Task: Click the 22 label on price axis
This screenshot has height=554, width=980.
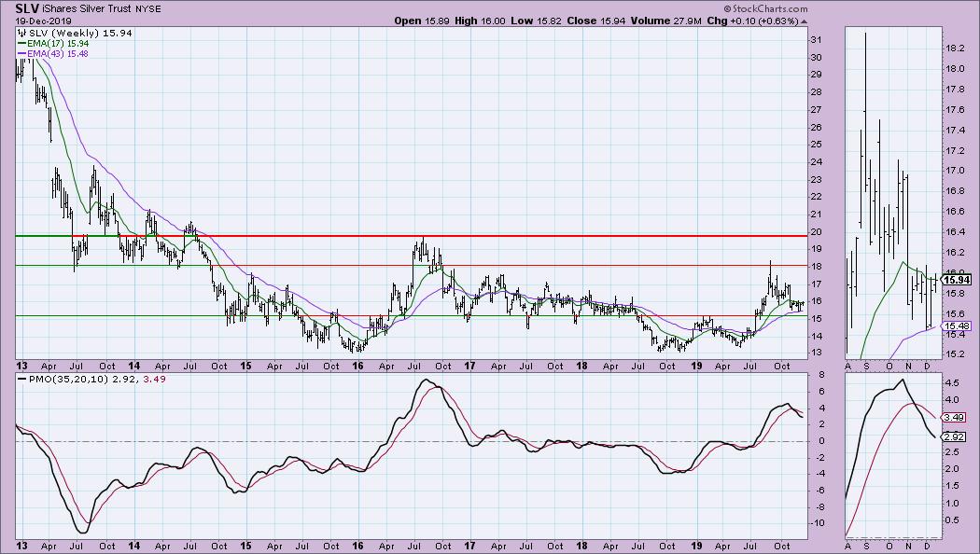Action: click(x=816, y=197)
